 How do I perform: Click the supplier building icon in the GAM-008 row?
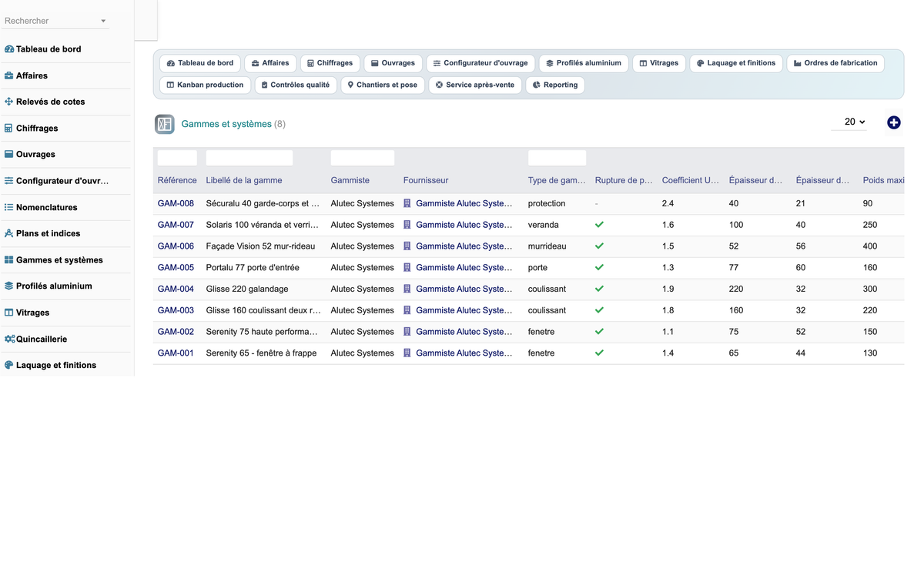(407, 203)
